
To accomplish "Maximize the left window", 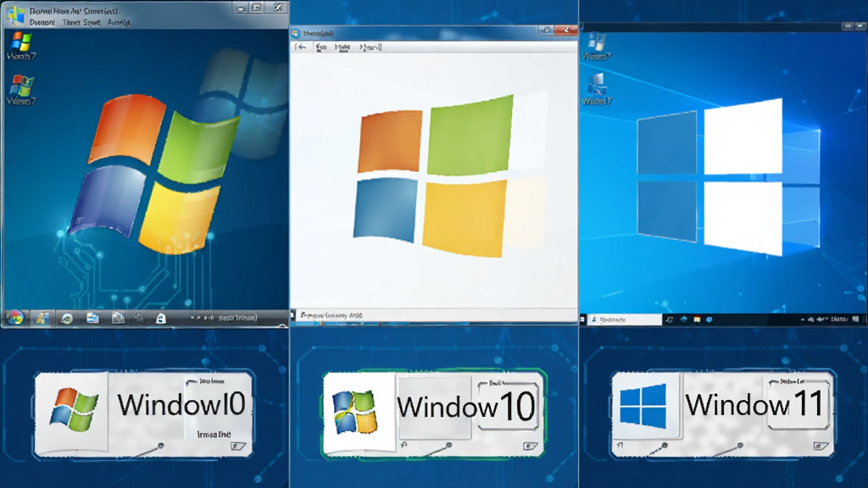I will pyautogui.click(x=256, y=8).
